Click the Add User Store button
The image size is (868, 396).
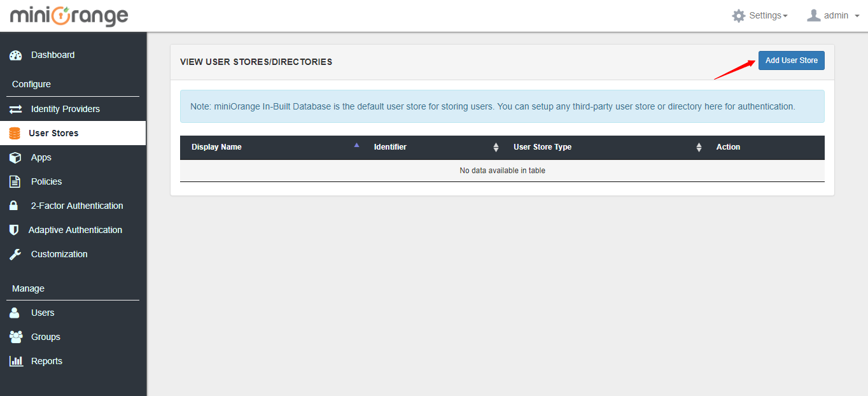click(x=791, y=60)
